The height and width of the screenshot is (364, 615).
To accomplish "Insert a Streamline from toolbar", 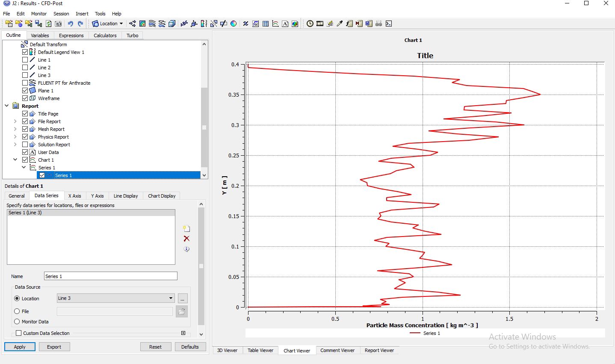I will (x=152, y=24).
